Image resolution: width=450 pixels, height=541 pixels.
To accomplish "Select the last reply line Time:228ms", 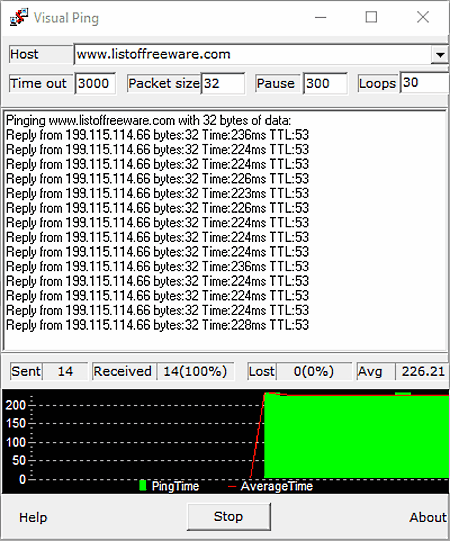I will pos(157,325).
